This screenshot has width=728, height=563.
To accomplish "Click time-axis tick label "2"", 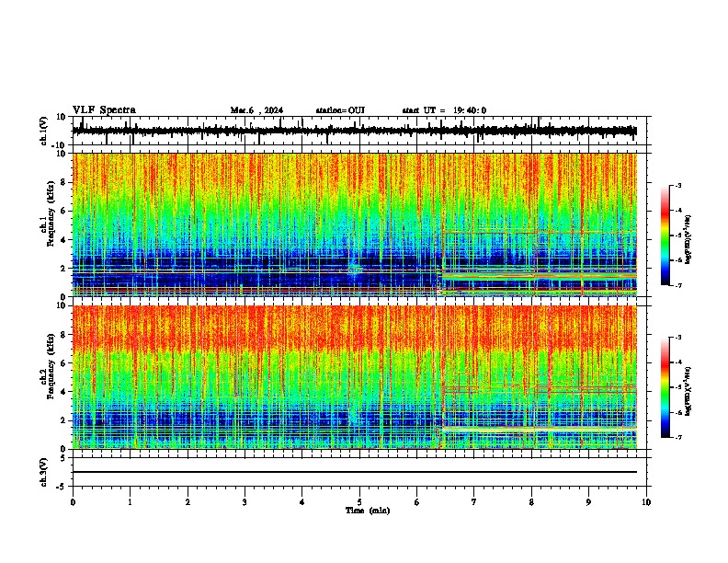I will pyautogui.click(x=188, y=502).
